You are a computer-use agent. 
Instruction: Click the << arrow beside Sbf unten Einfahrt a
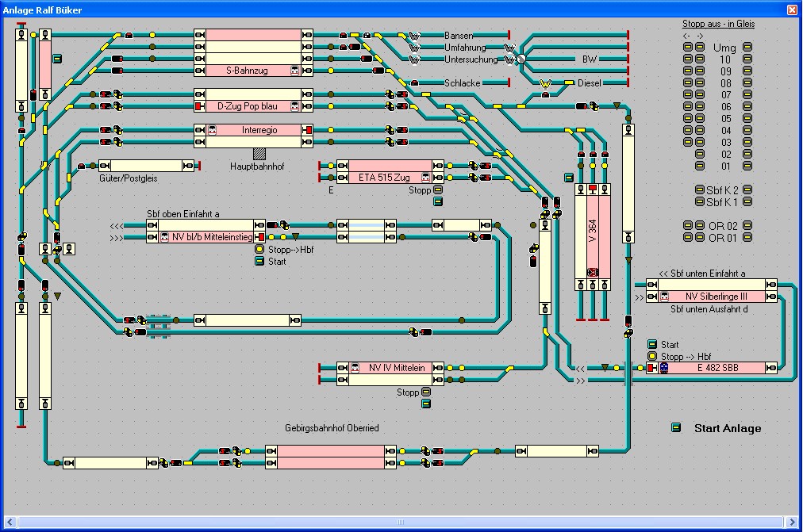click(664, 273)
